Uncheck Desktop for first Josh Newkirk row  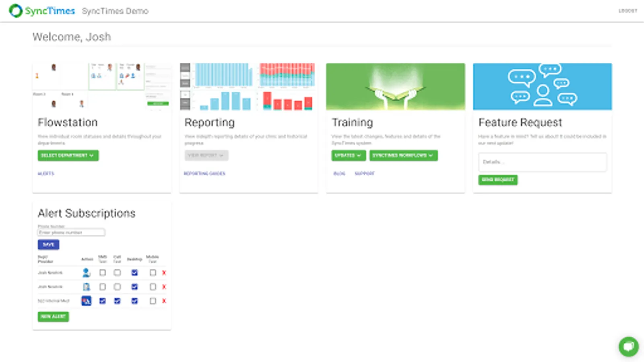pos(134,273)
